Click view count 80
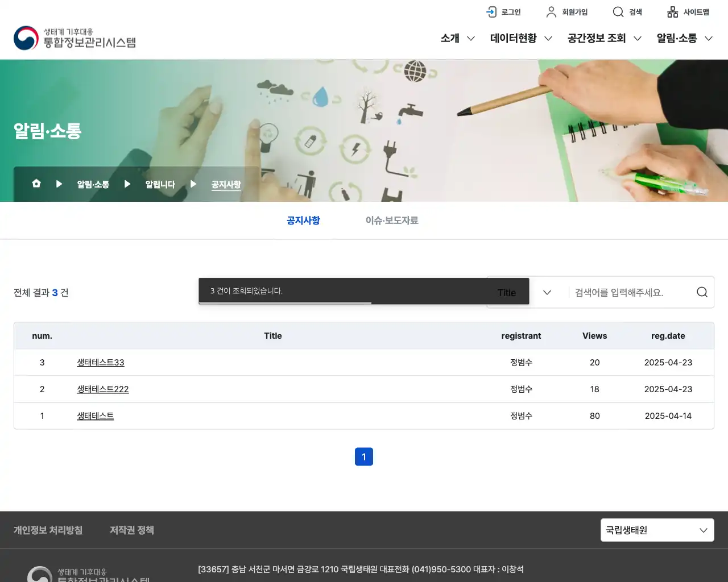The width and height of the screenshot is (728, 582). tap(595, 416)
